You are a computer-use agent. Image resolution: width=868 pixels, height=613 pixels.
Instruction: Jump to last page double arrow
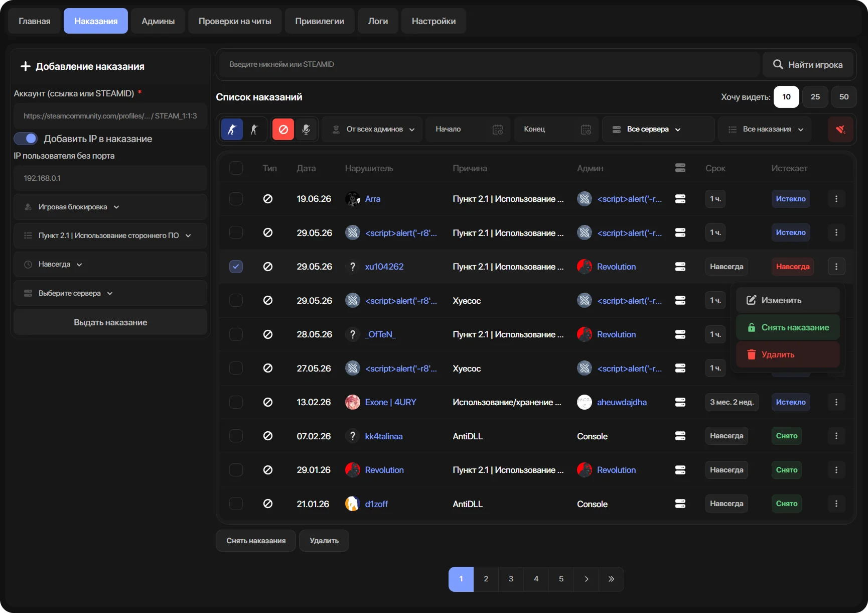[611, 579]
